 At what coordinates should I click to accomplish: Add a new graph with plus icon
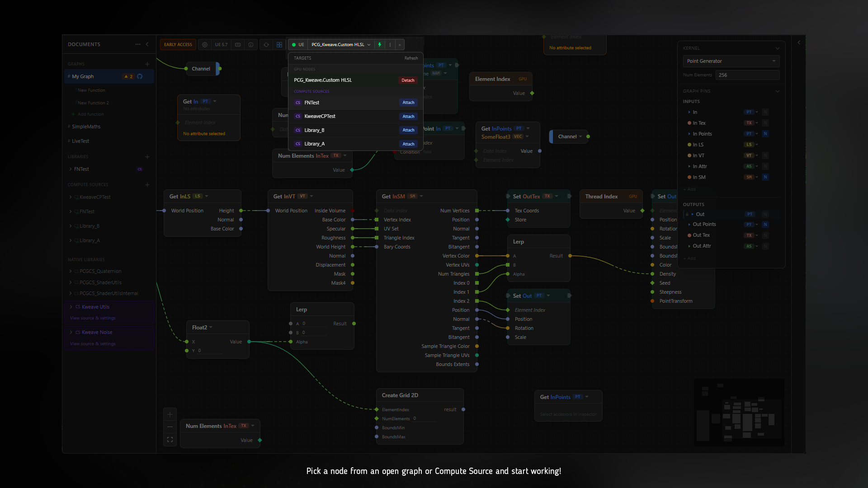coord(147,64)
